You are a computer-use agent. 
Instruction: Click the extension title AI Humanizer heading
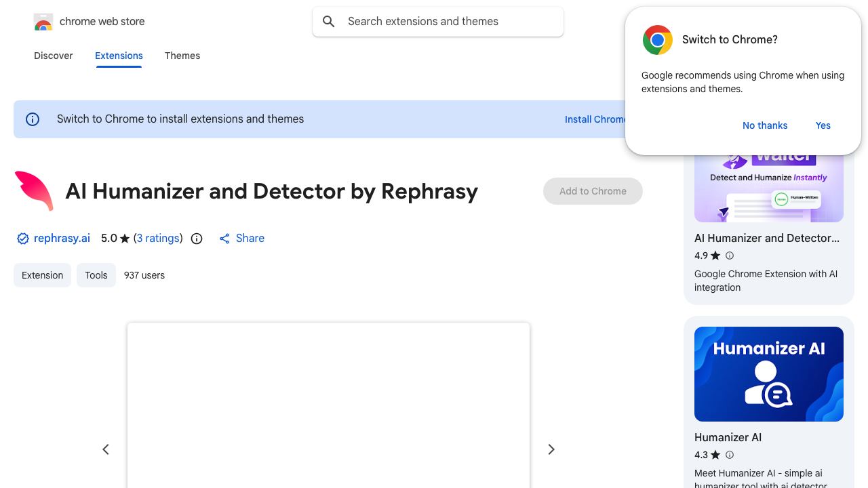272,191
